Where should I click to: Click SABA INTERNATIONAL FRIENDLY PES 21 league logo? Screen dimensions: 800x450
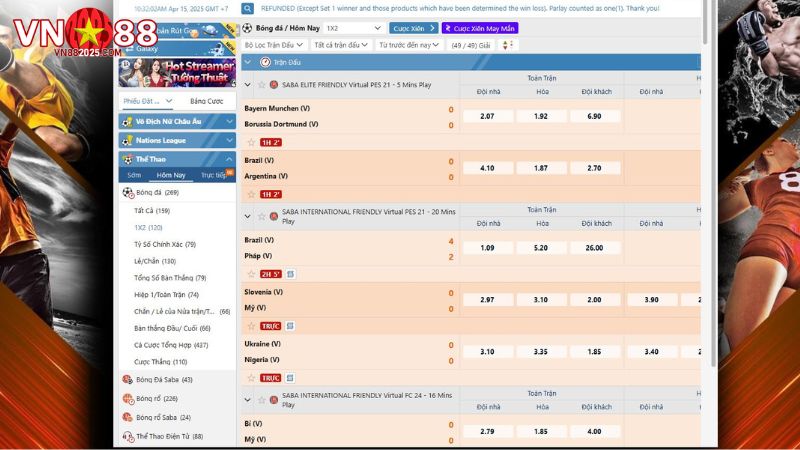coord(274,216)
